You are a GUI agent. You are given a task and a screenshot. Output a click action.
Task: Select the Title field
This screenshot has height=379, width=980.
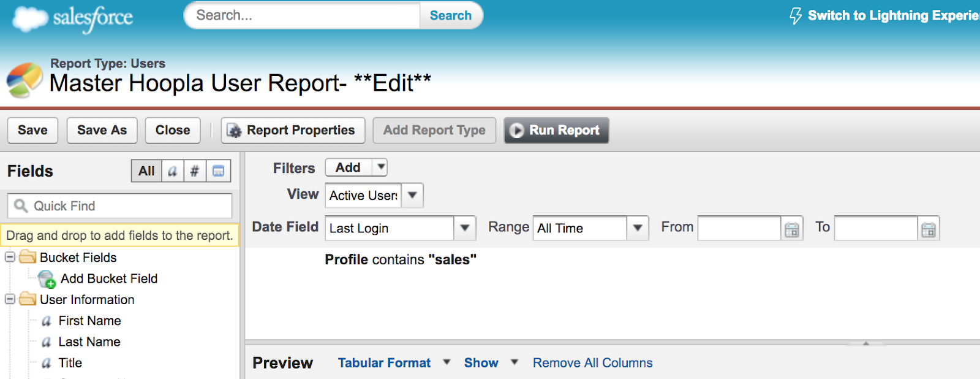[x=70, y=363]
